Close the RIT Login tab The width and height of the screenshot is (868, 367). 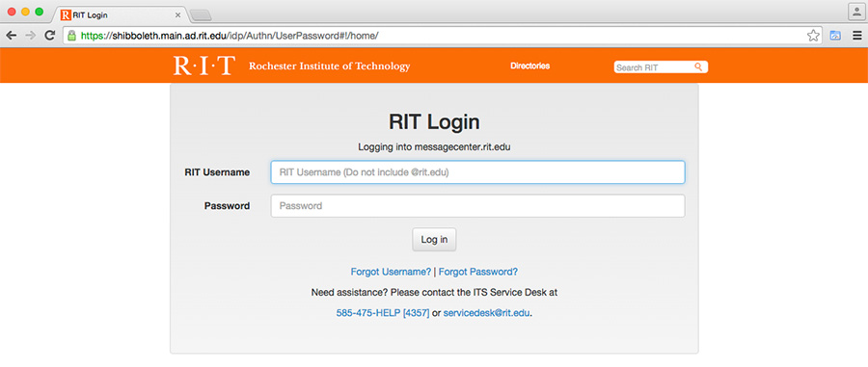coord(177,14)
